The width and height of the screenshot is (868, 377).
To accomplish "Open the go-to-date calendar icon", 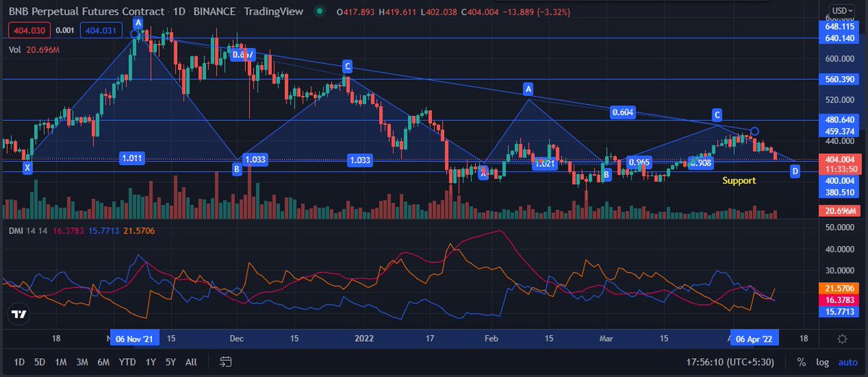I will coord(226,362).
